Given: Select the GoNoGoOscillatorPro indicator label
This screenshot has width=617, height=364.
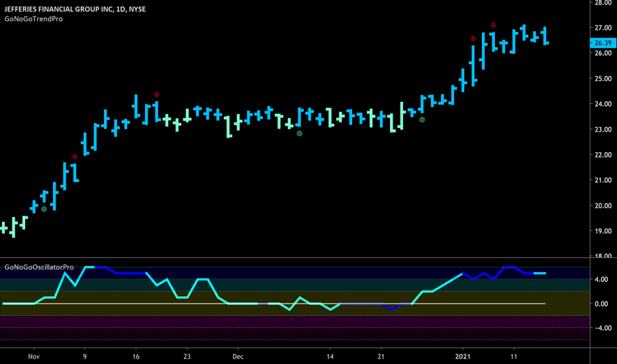Looking at the screenshot, I should [39, 267].
